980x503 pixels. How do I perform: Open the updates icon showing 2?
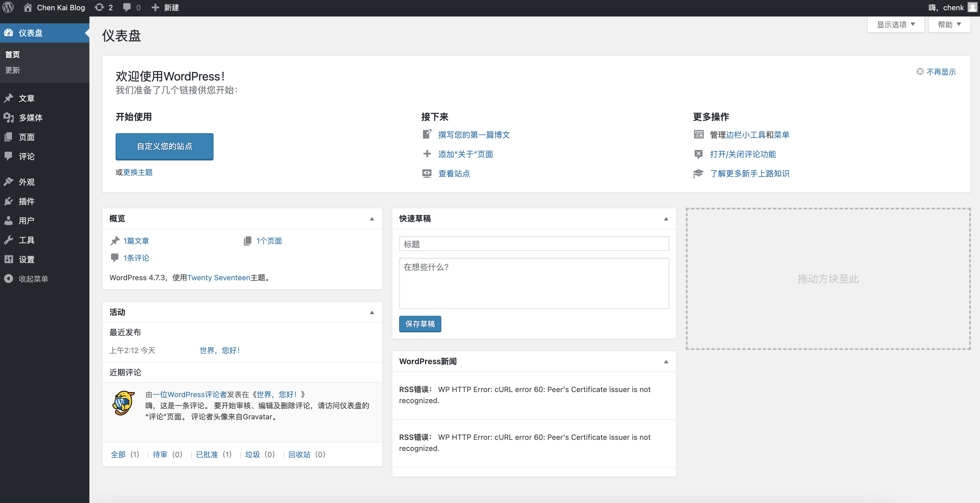(x=99, y=8)
